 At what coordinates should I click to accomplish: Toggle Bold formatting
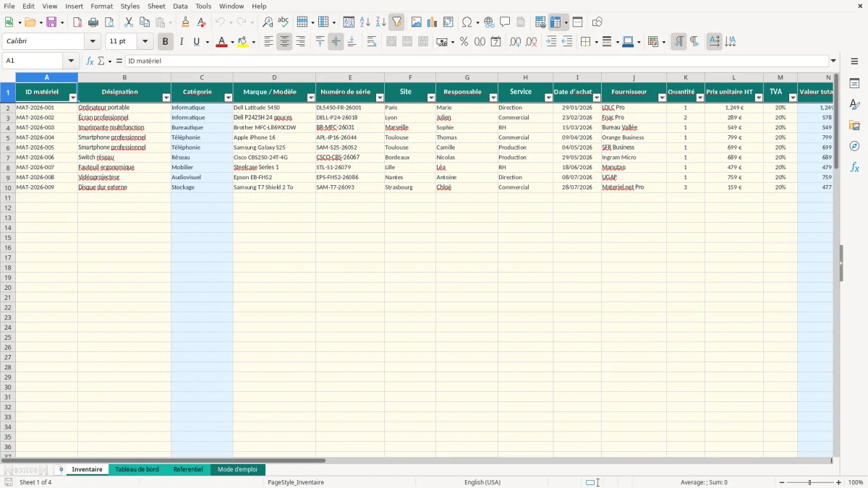point(166,42)
